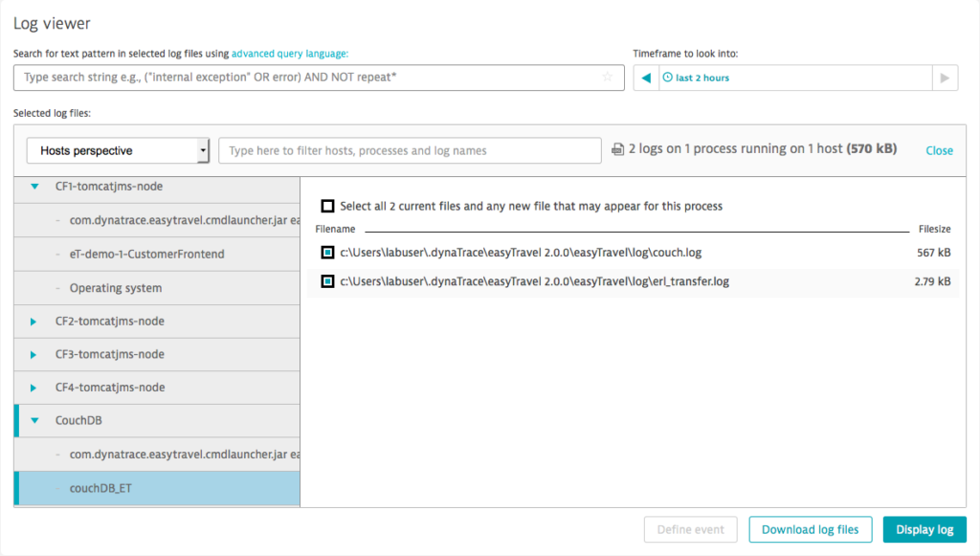Open the Hosts perspective dropdown
Image resolution: width=980 pixels, height=556 pixels.
(x=118, y=150)
